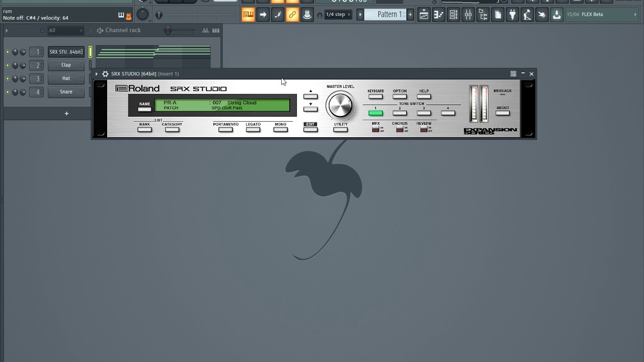This screenshot has height=362, width=644.
Task: Open the HELP button
Action: coord(424,96)
